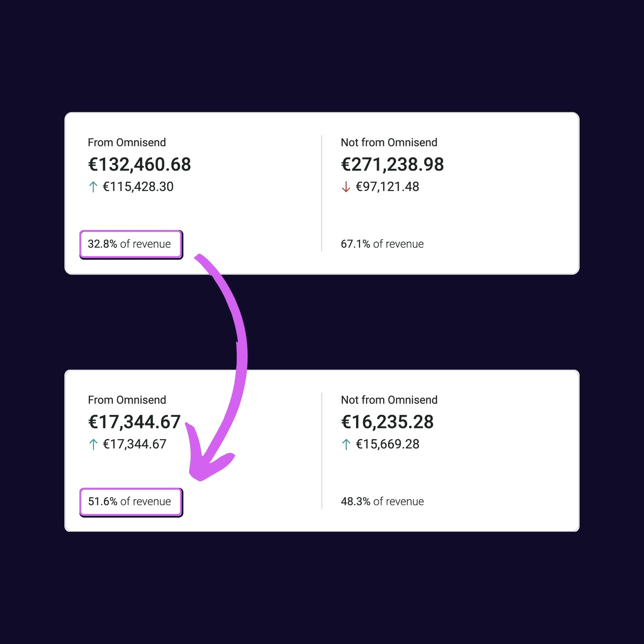Click the up arrow before the smaller €17,344.67
The height and width of the screenshot is (644, 644).
click(93, 444)
